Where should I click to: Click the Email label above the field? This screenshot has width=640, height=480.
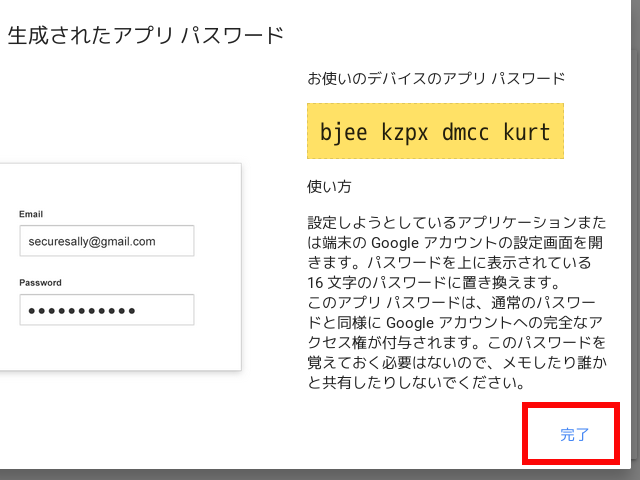(31, 214)
